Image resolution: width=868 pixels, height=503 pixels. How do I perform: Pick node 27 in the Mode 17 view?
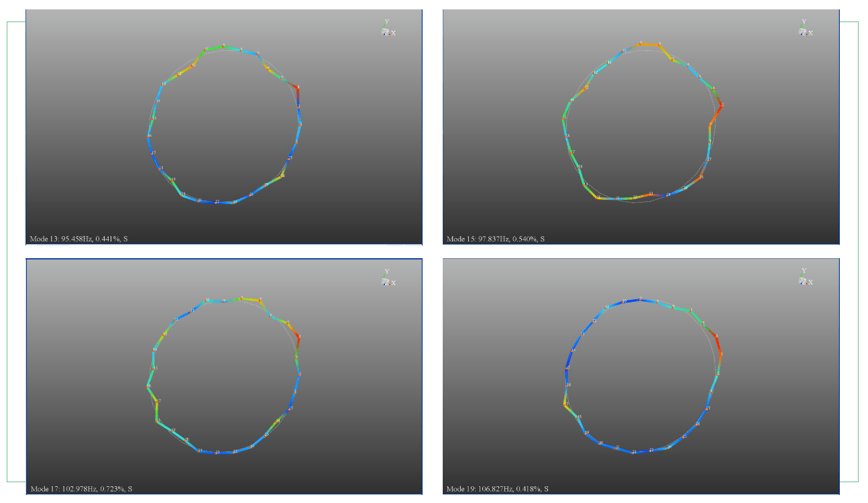point(290,408)
